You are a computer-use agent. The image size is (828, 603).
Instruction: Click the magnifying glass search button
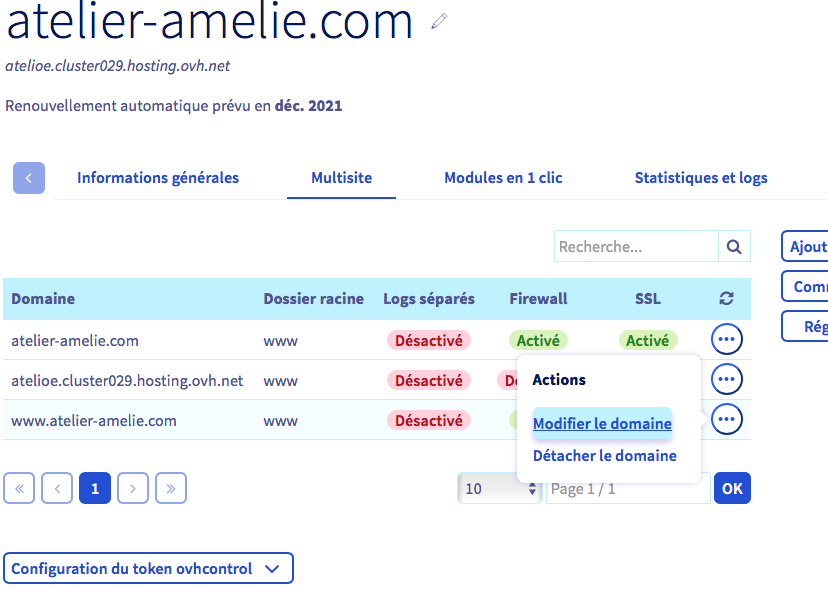coord(734,247)
